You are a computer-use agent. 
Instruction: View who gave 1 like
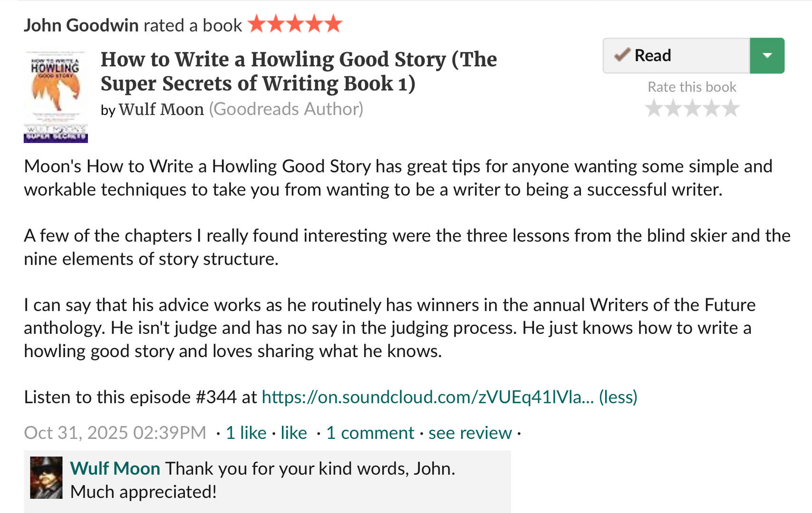(x=246, y=433)
